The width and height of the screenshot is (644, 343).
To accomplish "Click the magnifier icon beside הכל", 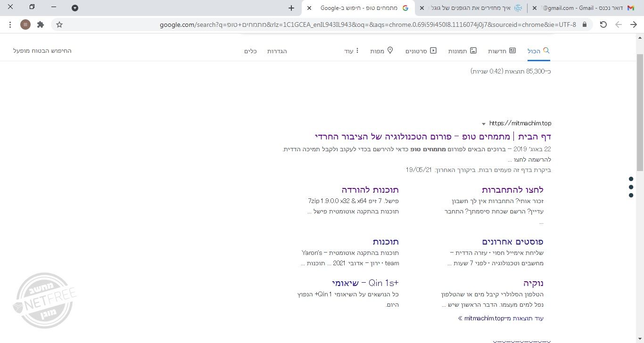I will 547,50.
